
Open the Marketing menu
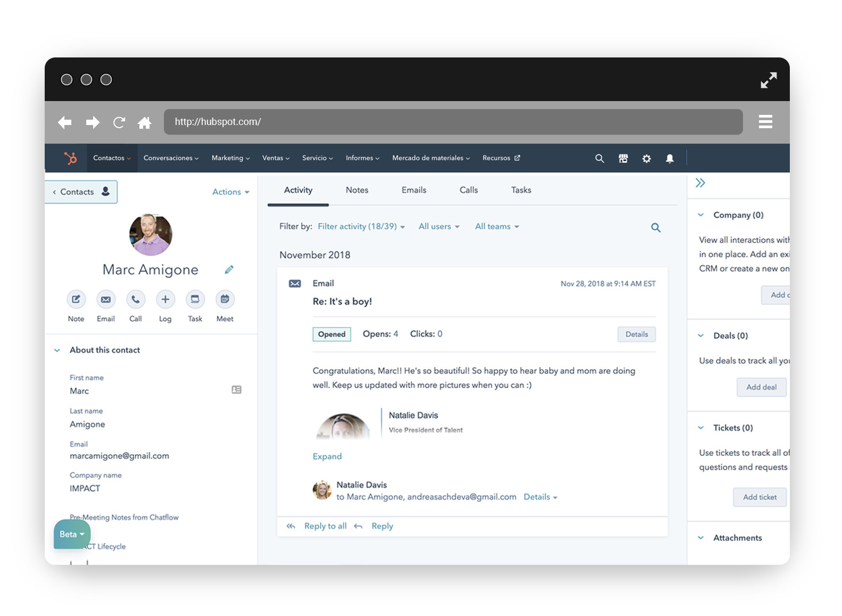click(x=230, y=158)
